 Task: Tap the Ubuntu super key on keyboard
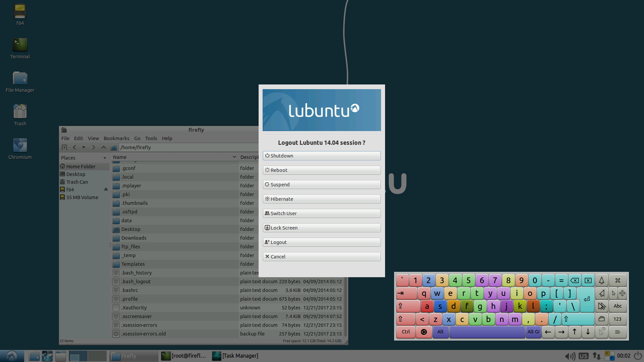[424, 332]
